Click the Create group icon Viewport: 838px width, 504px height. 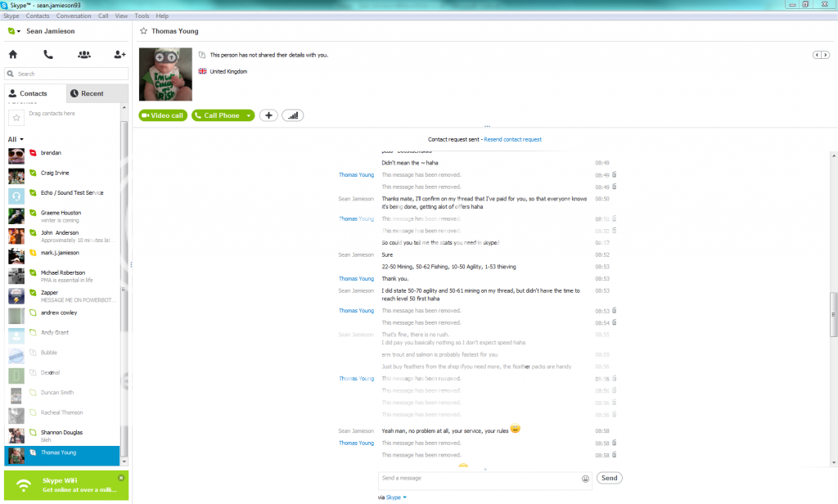83,55
